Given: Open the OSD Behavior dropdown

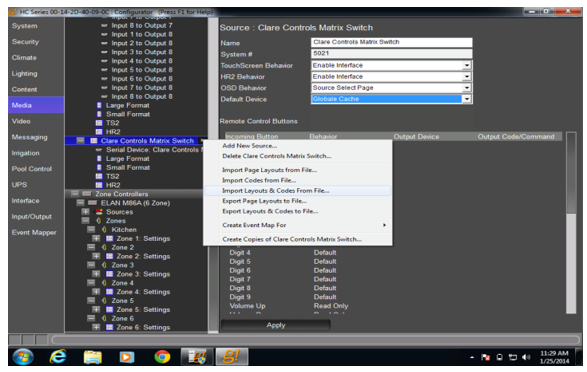Looking at the screenshot, I should coord(466,88).
